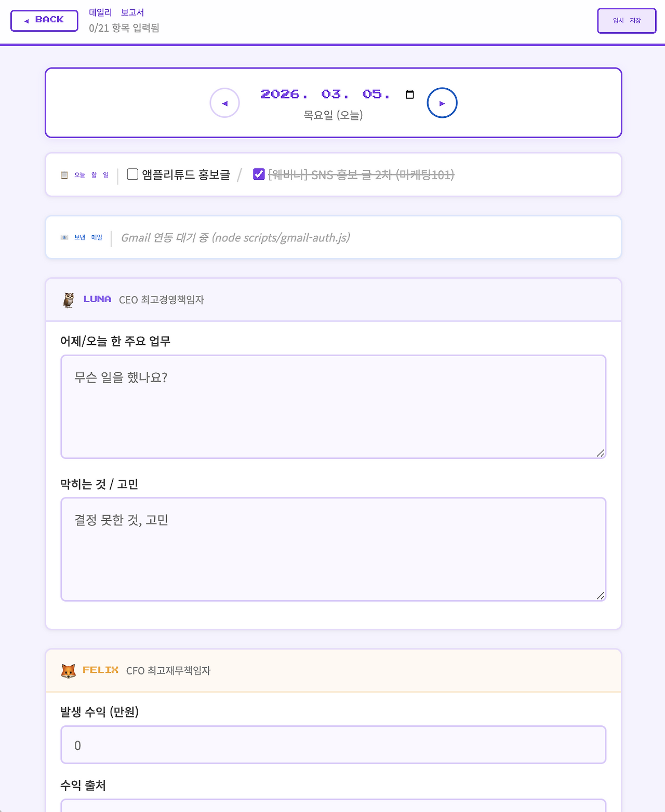Click the 오늘 할 일 notepad icon
Screen dimensions: 665x812
pos(64,175)
